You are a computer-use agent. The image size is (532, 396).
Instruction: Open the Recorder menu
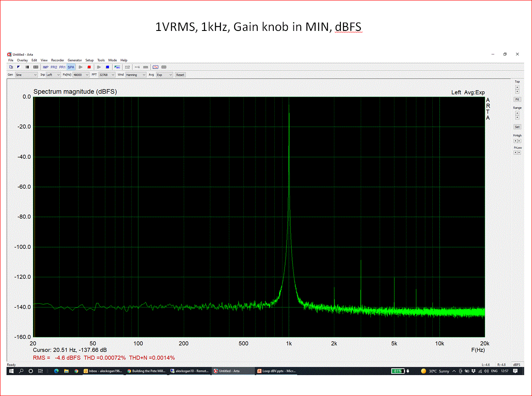click(57, 60)
